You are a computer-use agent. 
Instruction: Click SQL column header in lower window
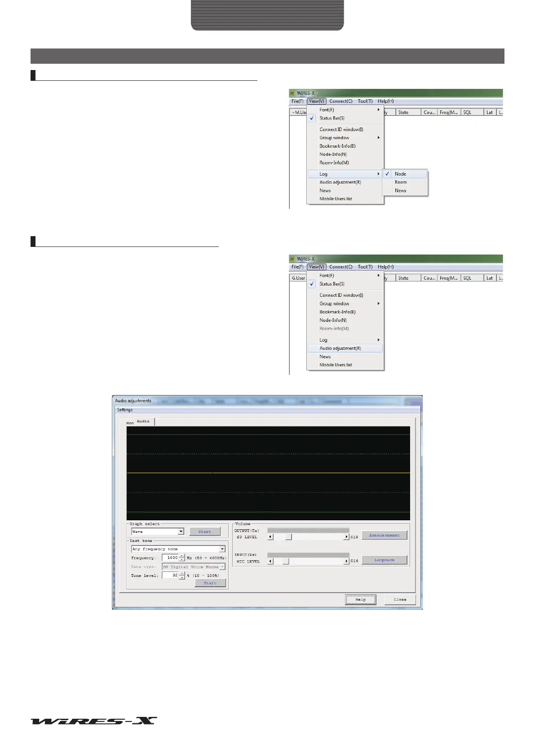tap(472, 278)
